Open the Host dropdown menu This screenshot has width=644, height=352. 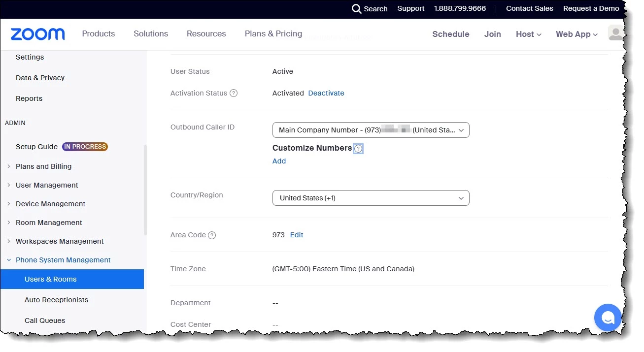pyautogui.click(x=528, y=34)
